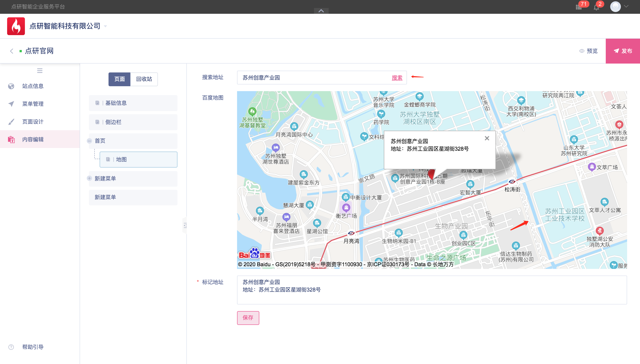The image size is (640, 364).
Task: Click the 预览 preview eye button
Action: [588, 51]
